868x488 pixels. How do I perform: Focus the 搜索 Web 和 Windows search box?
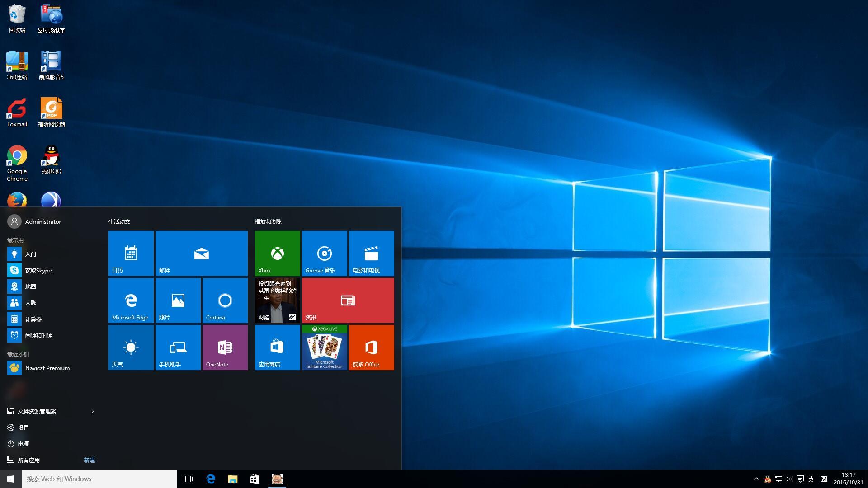pyautogui.click(x=99, y=479)
